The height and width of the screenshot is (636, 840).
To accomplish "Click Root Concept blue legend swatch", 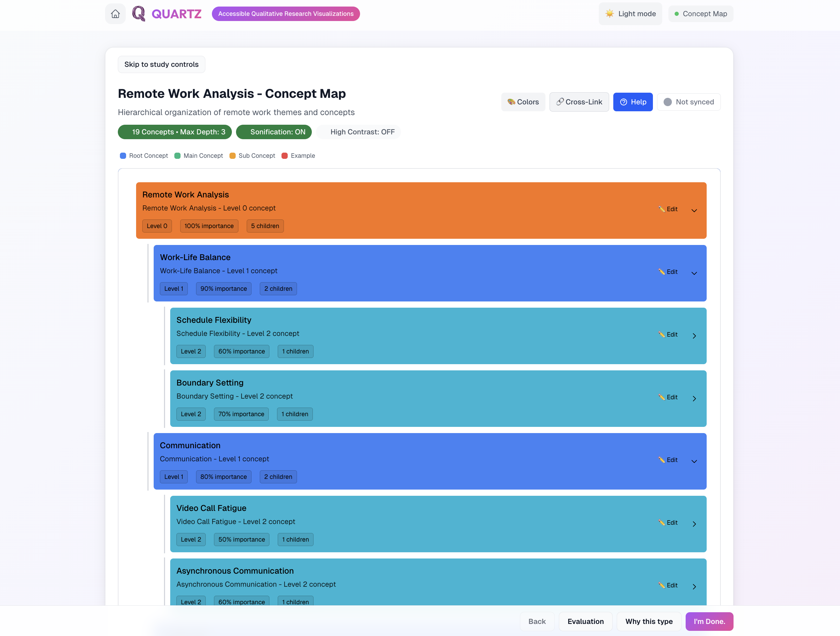I will coord(123,156).
